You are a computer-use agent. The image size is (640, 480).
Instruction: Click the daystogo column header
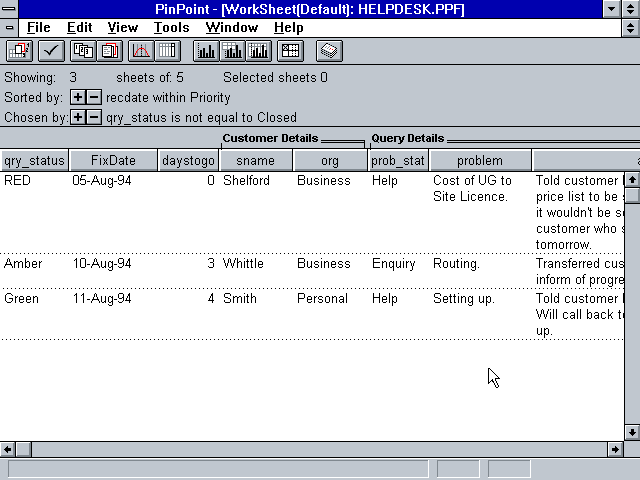pyautogui.click(x=188, y=160)
